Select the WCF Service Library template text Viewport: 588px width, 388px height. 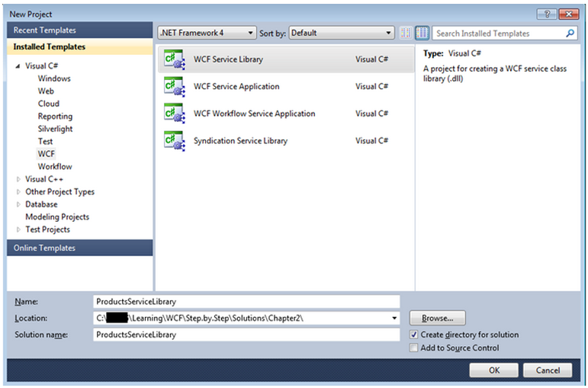[228, 59]
